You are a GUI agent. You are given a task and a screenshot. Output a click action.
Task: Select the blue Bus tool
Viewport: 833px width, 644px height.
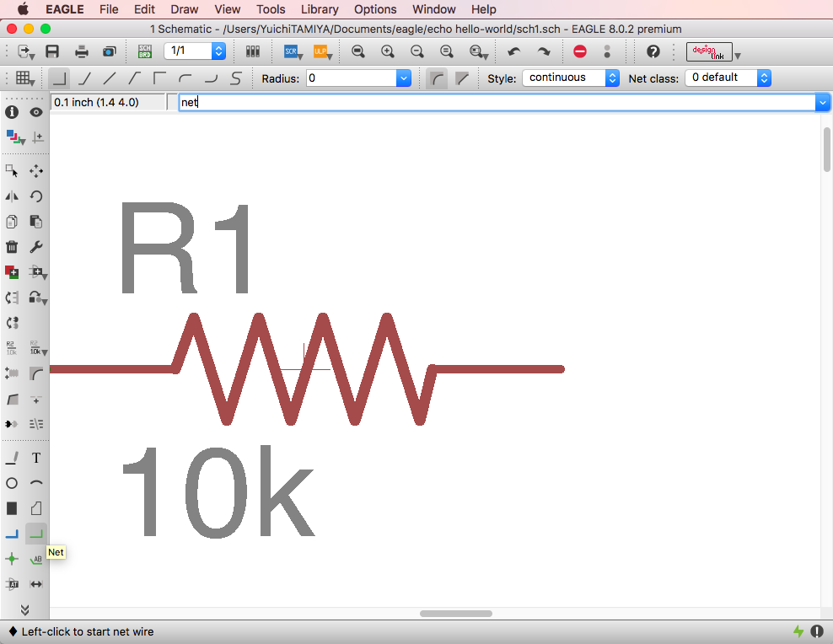(12, 534)
